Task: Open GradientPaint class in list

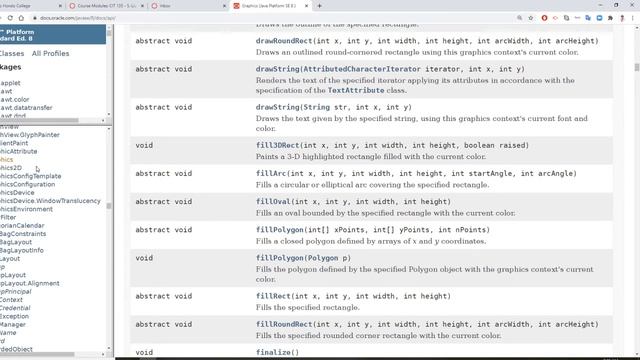Action: tap(14, 143)
